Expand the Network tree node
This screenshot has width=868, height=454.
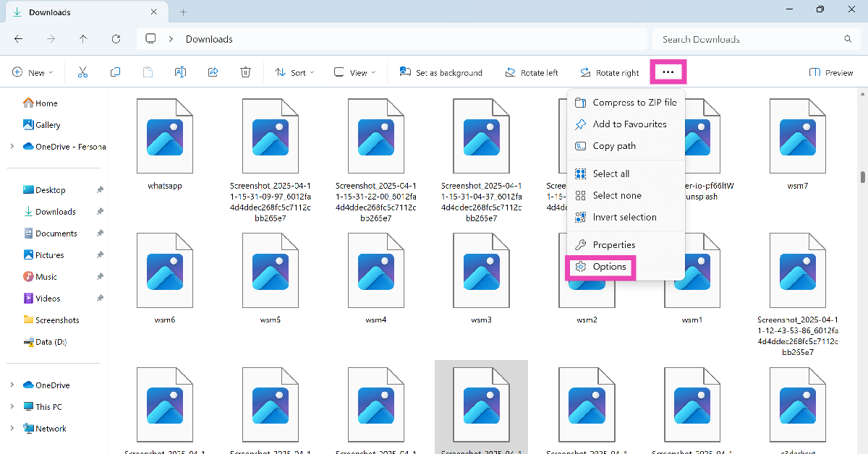click(x=12, y=429)
